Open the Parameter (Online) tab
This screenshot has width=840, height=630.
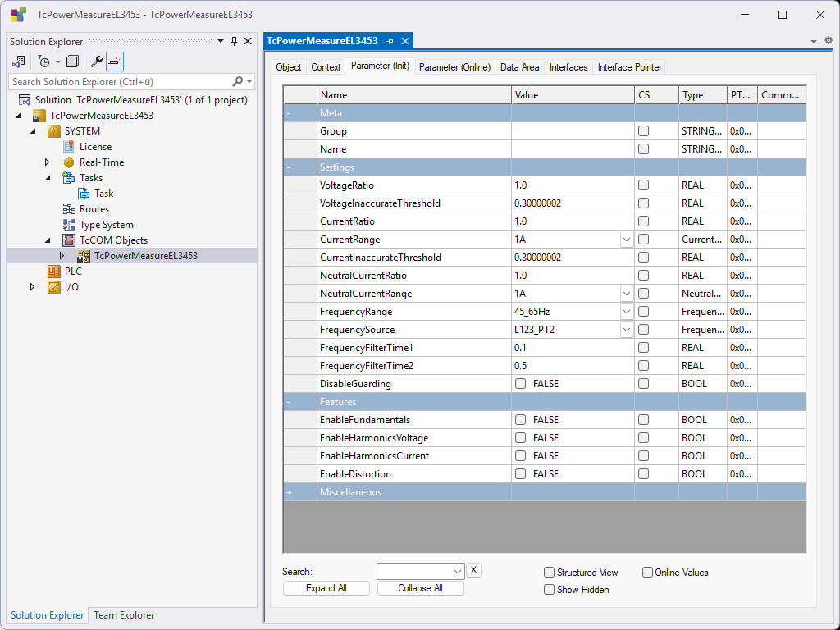(454, 67)
